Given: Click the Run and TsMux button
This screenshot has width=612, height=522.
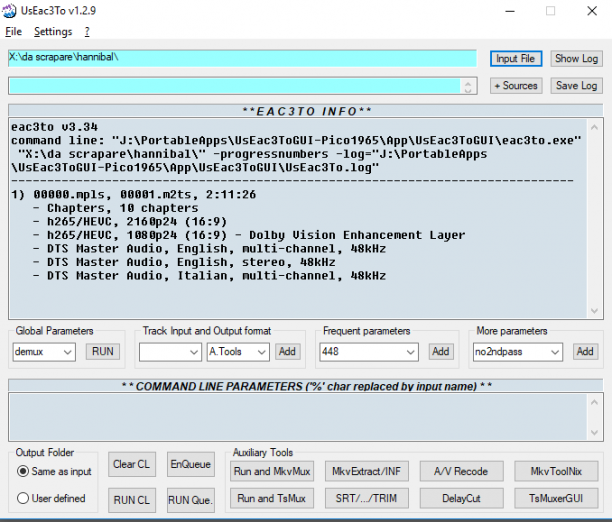Looking at the screenshot, I should point(272,499).
